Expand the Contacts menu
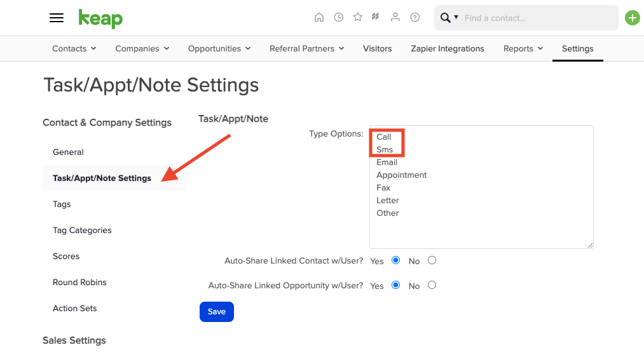The width and height of the screenshot is (644, 355). [x=74, y=48]
